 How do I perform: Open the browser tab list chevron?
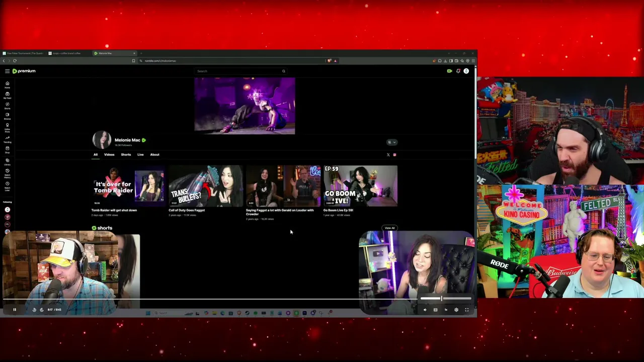click(x=449, y=53)
